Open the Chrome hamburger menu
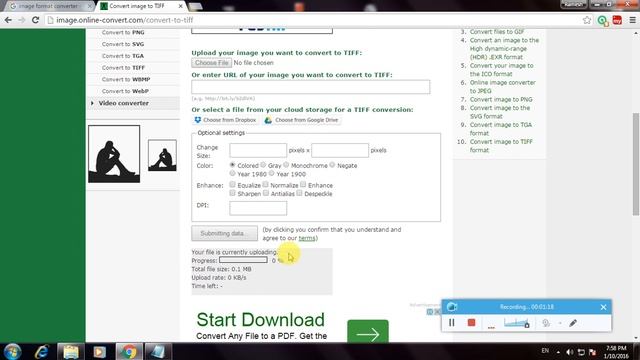The image size is (640, 360). click(x=632, y=20)
